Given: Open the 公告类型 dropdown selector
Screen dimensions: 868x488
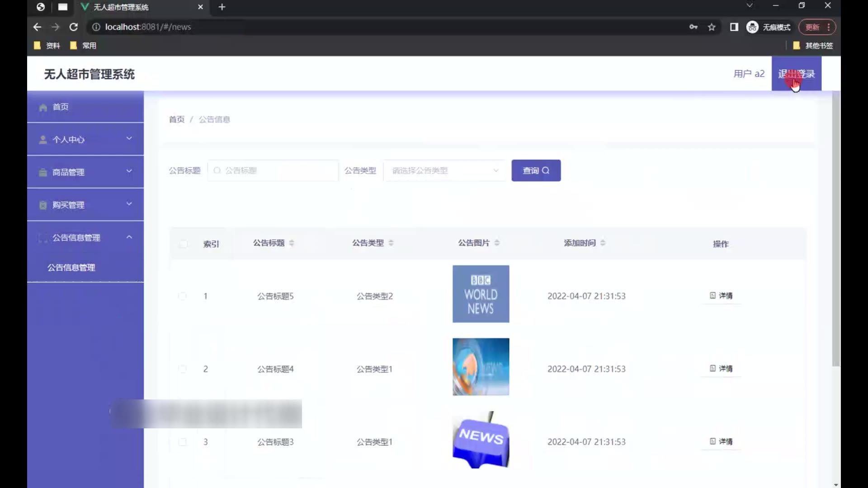Looking at the screenshot, I should [x=444, y=171].
